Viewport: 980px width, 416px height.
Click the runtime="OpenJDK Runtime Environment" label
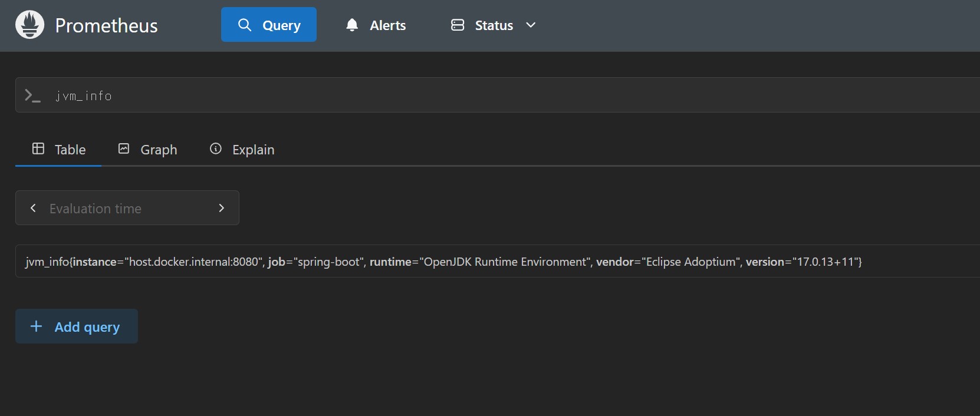[x=481, y=262]
